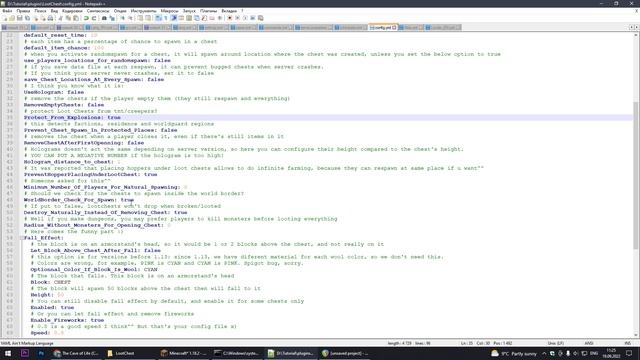Create a new document via toolbar icon
Viewport: 640px width, 360px height.
coord(4,18)
